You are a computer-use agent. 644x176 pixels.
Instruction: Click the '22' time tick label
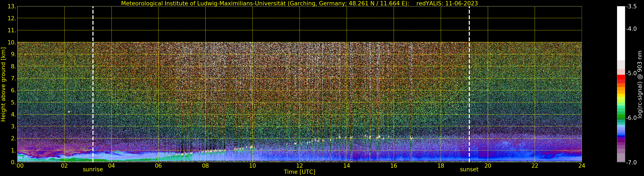click(x=535, y=166)
